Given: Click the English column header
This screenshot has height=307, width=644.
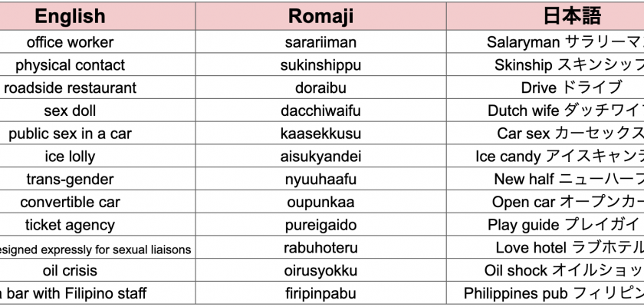Looking at the screenshot, I should 69,16.
